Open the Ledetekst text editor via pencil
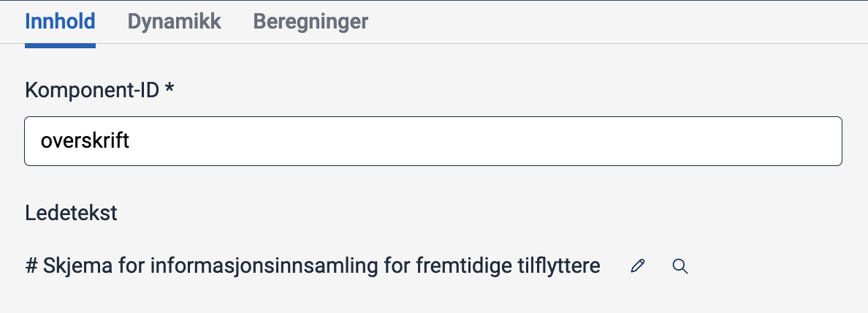Screen dimensions: 868x313 coord(638,266)
